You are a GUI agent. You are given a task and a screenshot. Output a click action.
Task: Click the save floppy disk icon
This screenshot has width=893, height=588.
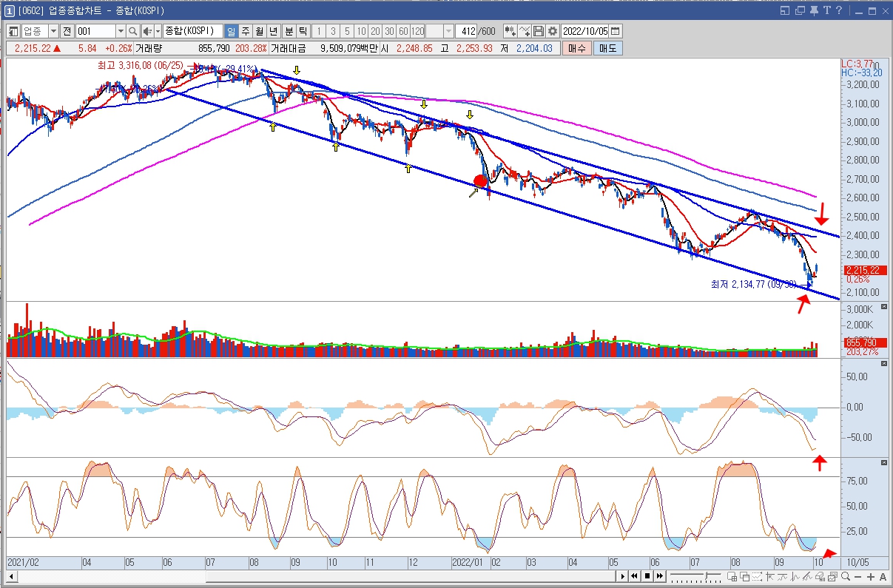(x=539, y=31)
